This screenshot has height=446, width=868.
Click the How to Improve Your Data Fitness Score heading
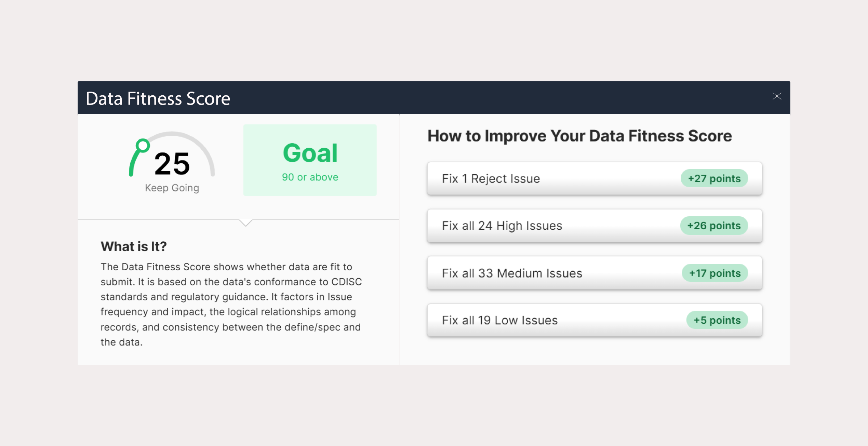[x=580, y=135]
